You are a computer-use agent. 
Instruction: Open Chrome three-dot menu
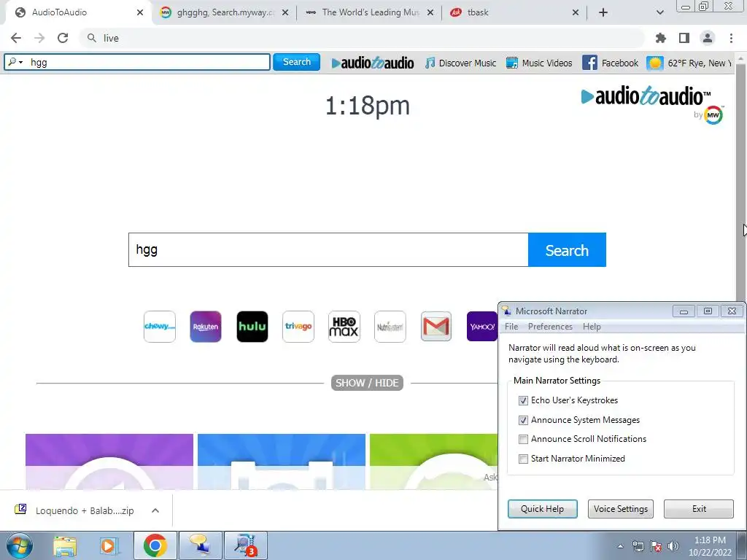point(731,38)
